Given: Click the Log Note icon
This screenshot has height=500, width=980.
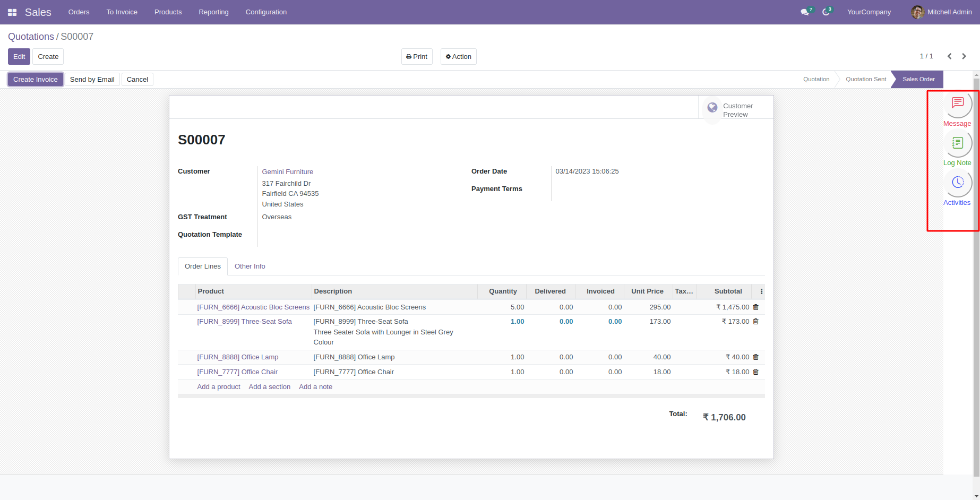Looking at the screenshot, I should 957,143.
